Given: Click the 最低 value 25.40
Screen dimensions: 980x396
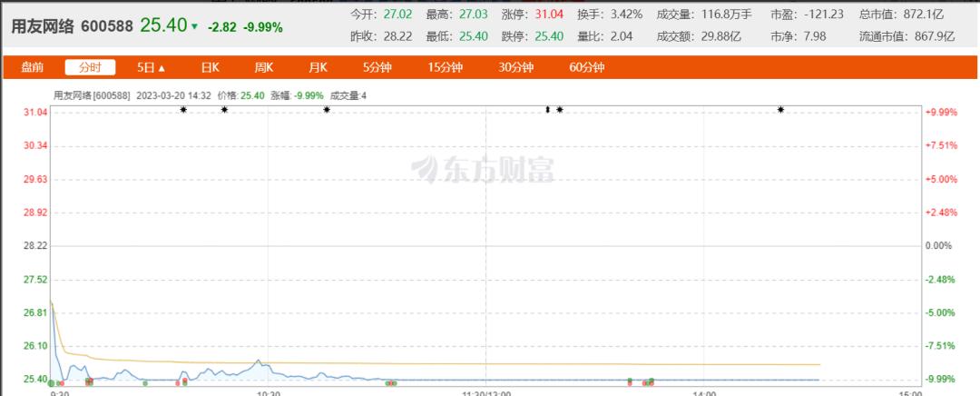Looking at the screenshot, I should pos(473,36).
